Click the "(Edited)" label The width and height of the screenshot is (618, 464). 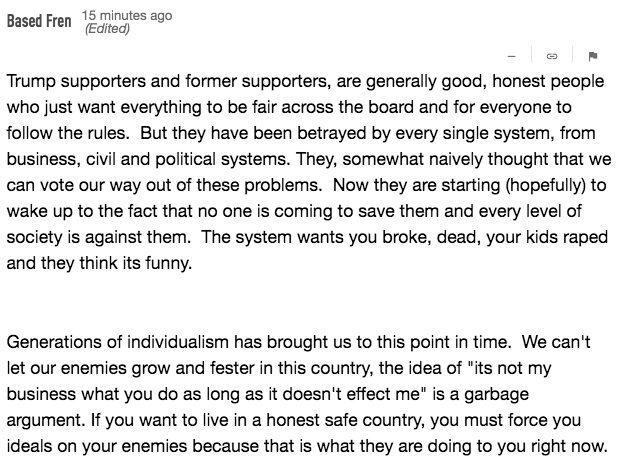pyautogui.click(x=107, y=29)
